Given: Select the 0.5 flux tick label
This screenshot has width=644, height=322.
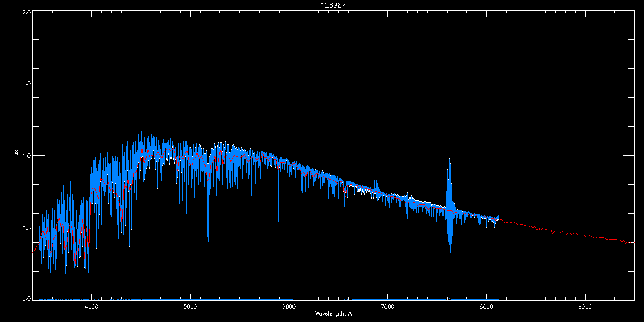Looking at the screenshot, I should [26, 228].
